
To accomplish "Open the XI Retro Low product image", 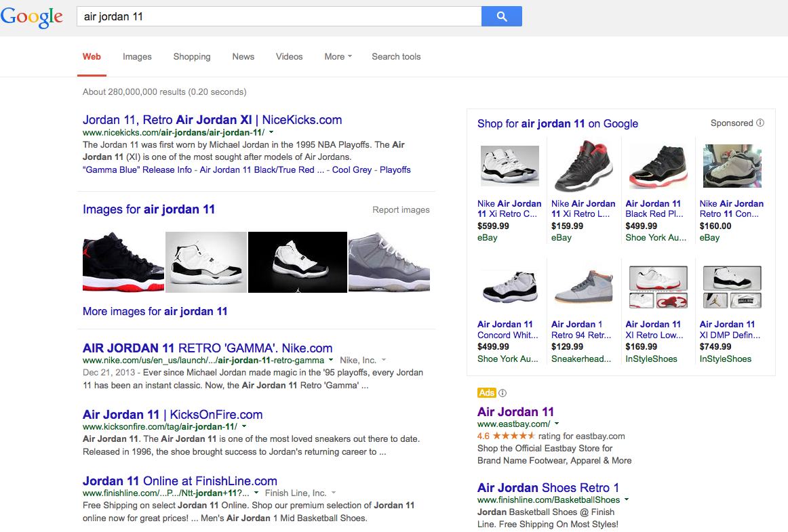I will pos(658,287).
